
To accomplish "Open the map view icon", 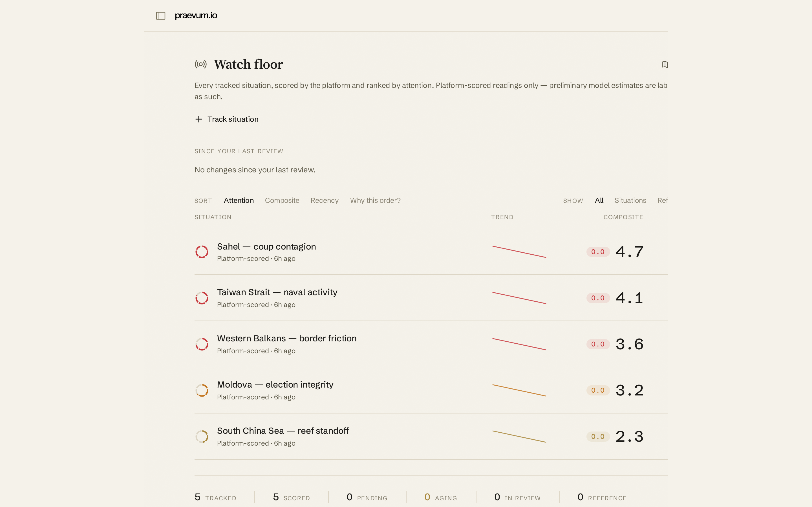I will point(665,65).
